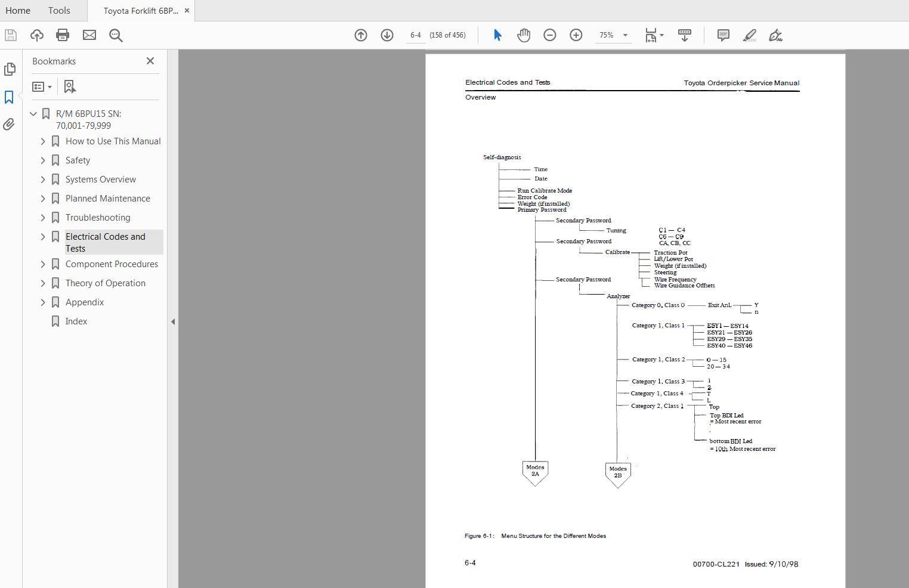Go to next page with down arrow
Screen dimensions: 909x588
pos(388,35)
